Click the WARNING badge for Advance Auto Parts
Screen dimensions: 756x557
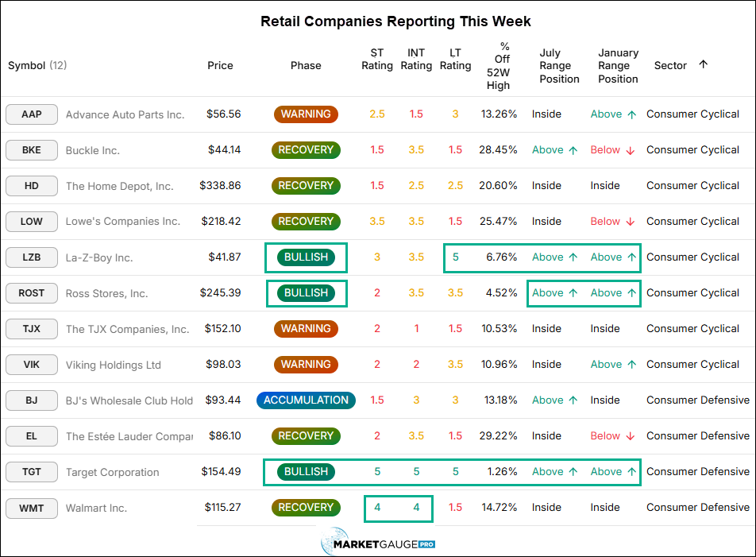[x=306, y=114]
